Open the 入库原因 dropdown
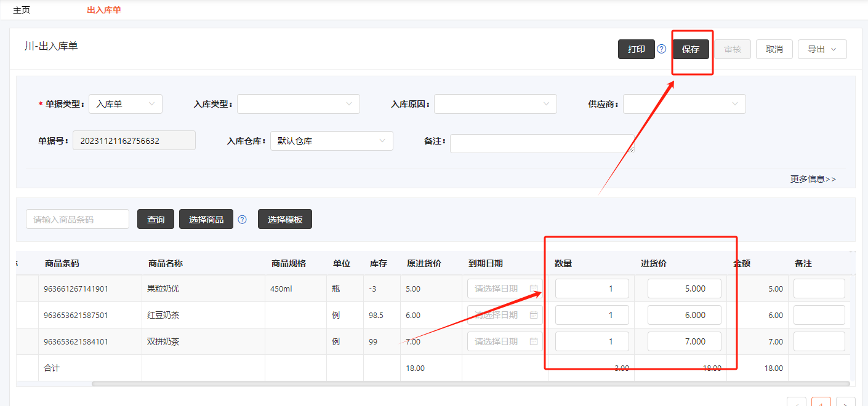This screenshot has width=868, height=406. 495,104
